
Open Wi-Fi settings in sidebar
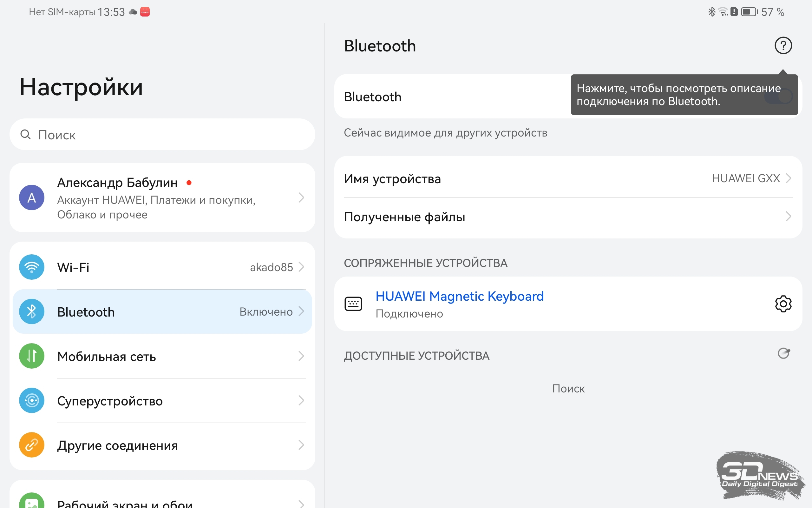pyautogui.click(x=162, y=267)
